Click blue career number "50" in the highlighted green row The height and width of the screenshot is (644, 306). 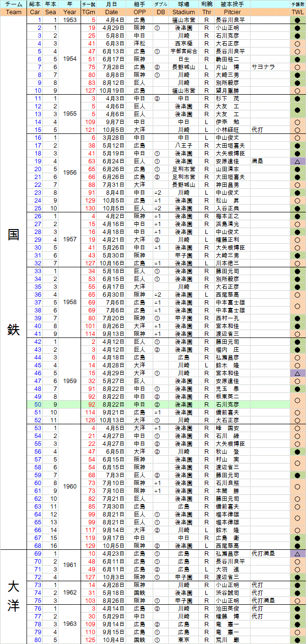pos(38,404)
